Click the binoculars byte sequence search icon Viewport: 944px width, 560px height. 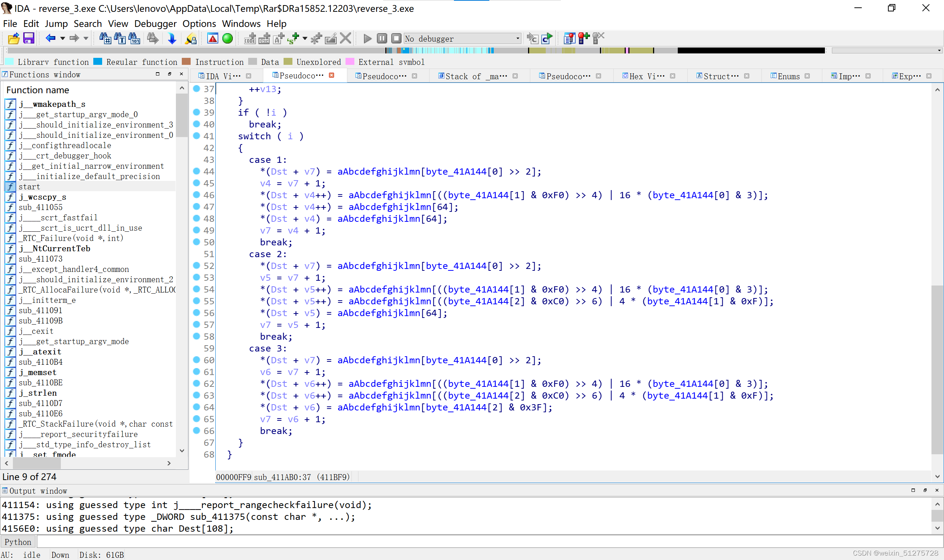pos(134,38)
